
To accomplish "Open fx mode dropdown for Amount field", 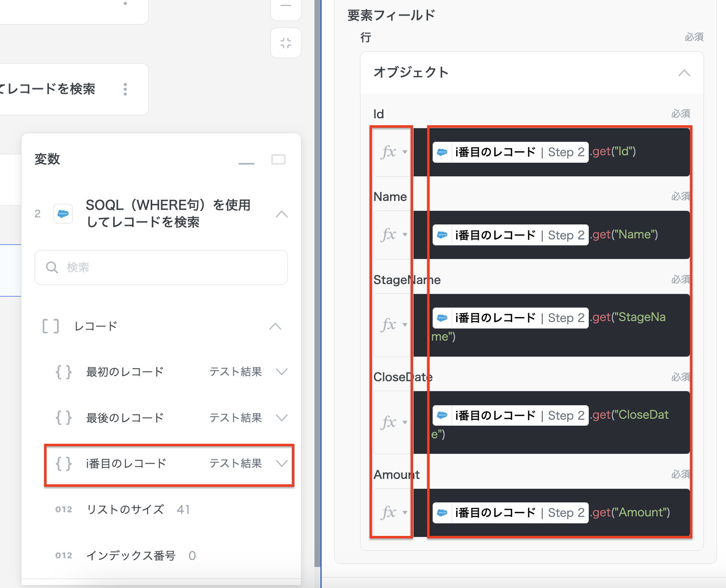I will pos(405,512).
